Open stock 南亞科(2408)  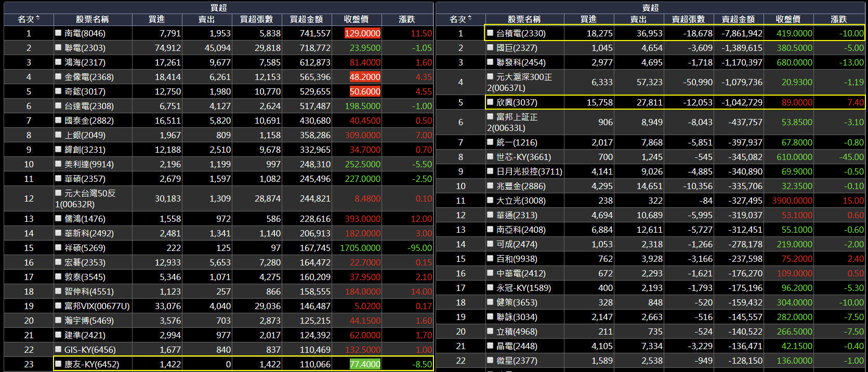coord(521,230)
